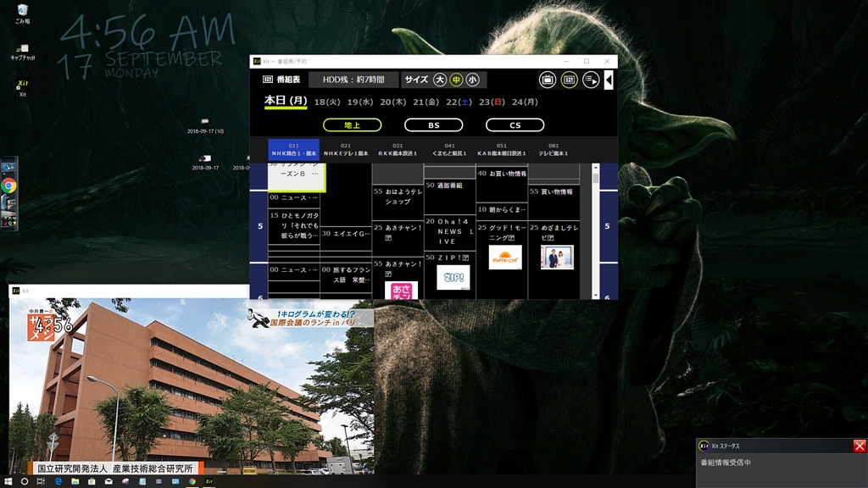Select 10 朝からくま program cell
868x488 pixels.
pos(502,210)
